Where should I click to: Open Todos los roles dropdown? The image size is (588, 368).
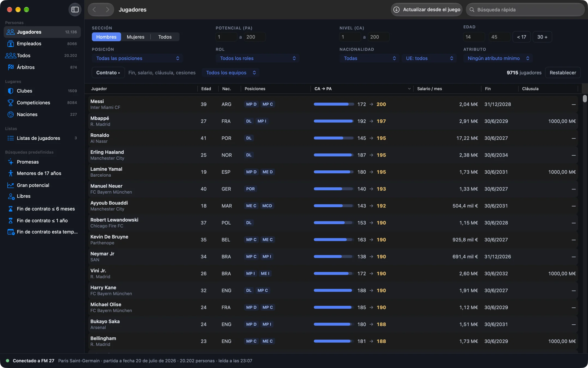click(258, 58)
